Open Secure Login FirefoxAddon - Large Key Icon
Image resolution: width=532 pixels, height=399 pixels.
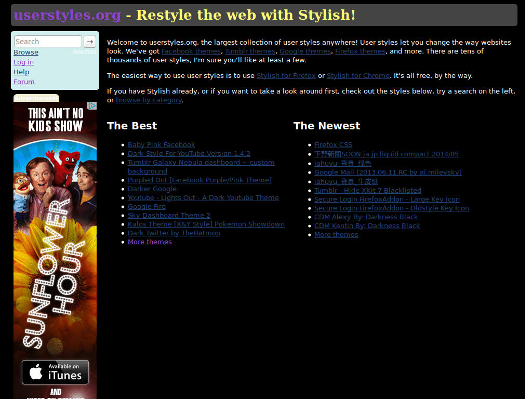coord(387,199)
